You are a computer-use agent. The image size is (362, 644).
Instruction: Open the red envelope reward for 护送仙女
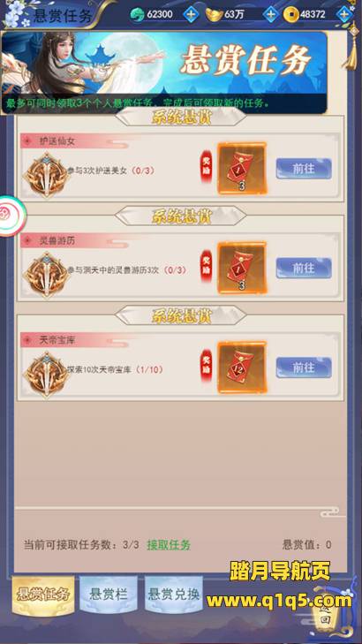[x=242, y=168]
